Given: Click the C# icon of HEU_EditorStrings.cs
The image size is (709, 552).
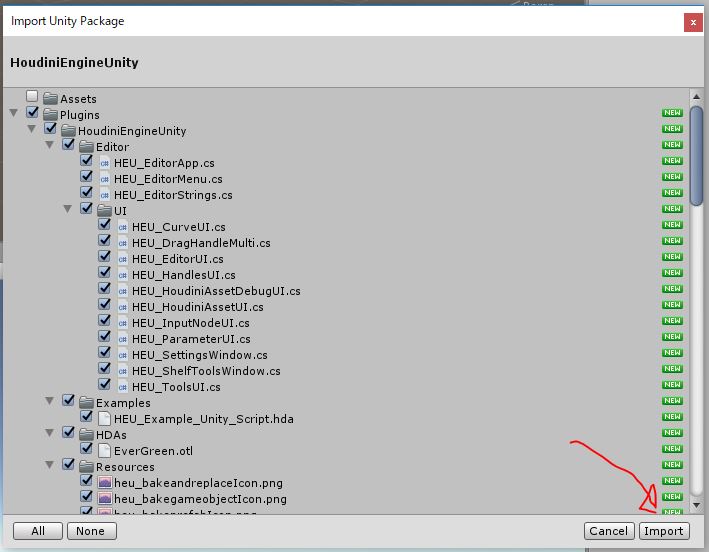Looking at the screenshot, I should 104,195.
